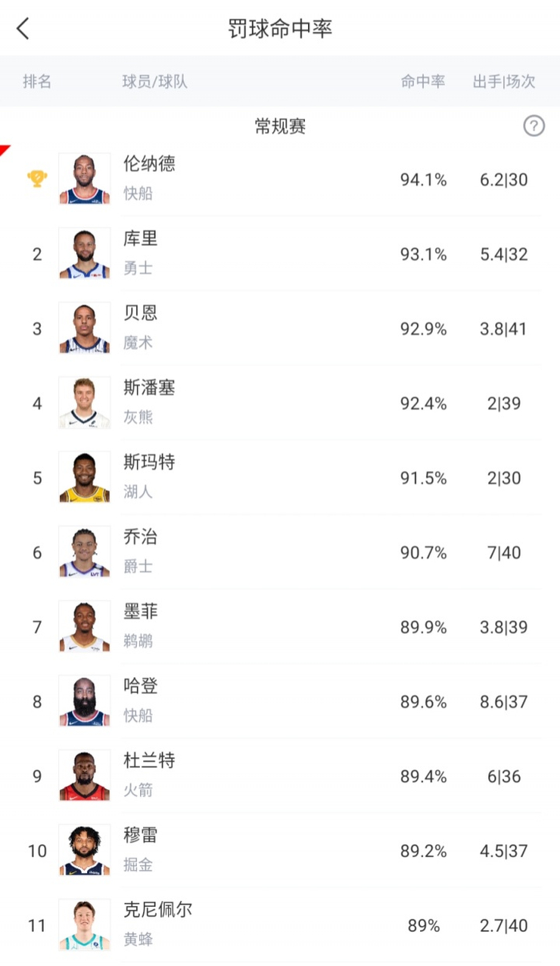This screenshot has height=966, width=560.
Task: Select 墨菲 player name
Action: [140, 611]
